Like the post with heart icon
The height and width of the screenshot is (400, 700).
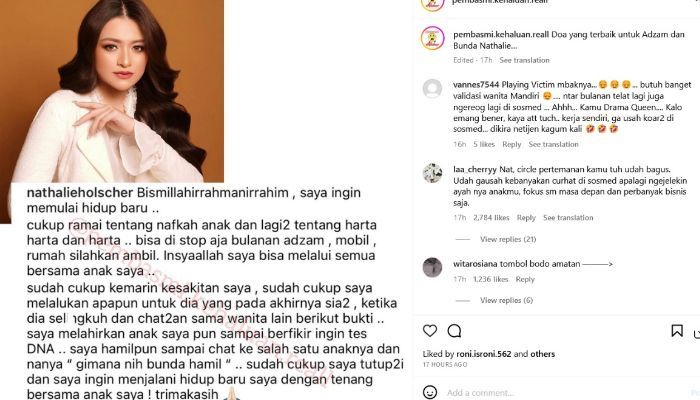(x=430, y=331)
